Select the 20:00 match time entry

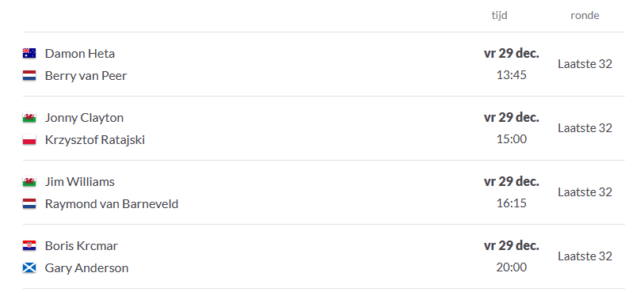point(512,267)
